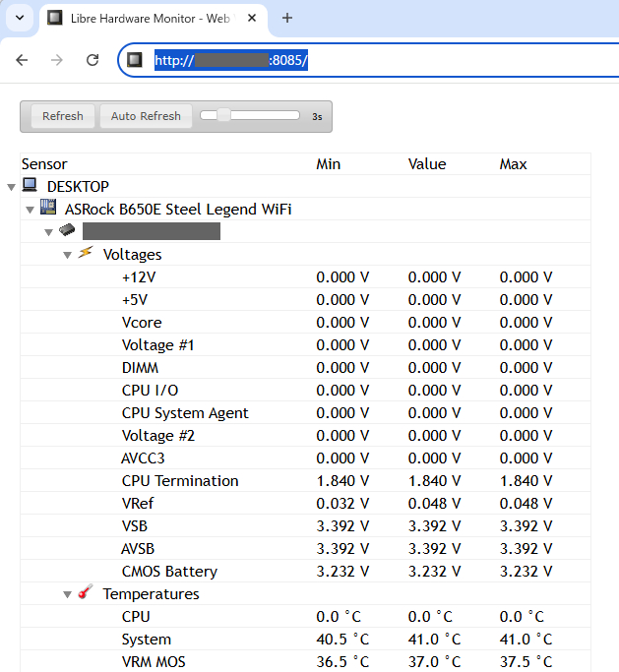Collapse the ASRock B650E Steel Legend node
Image resolution: width=619 pixels, height=672 pixels.
pyautogui.click(x=30, y=210)
